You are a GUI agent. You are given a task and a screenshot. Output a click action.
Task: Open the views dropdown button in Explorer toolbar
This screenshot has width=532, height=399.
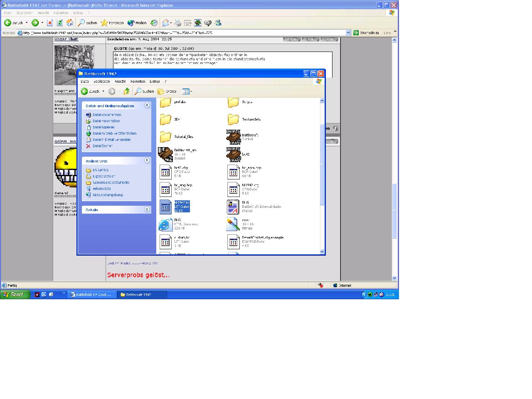pos(187,91)
